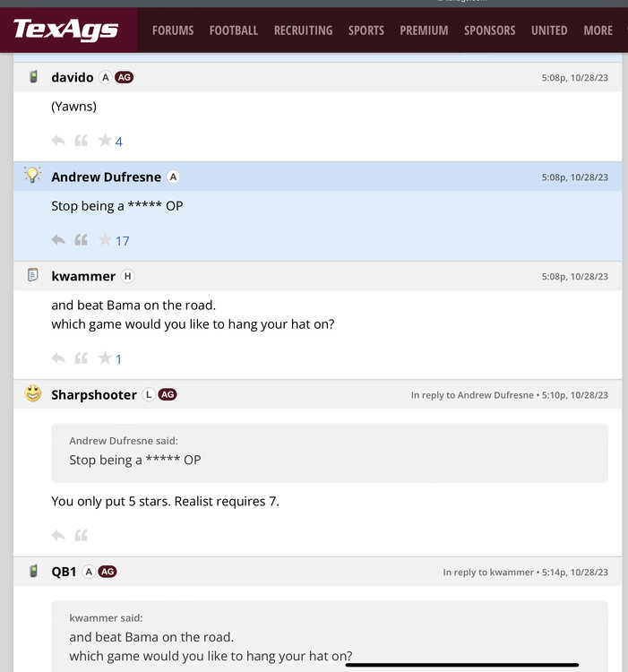Screen dimensions: 628x672
Task: Quote kwammer's Bama post
Action: (81, 358)
